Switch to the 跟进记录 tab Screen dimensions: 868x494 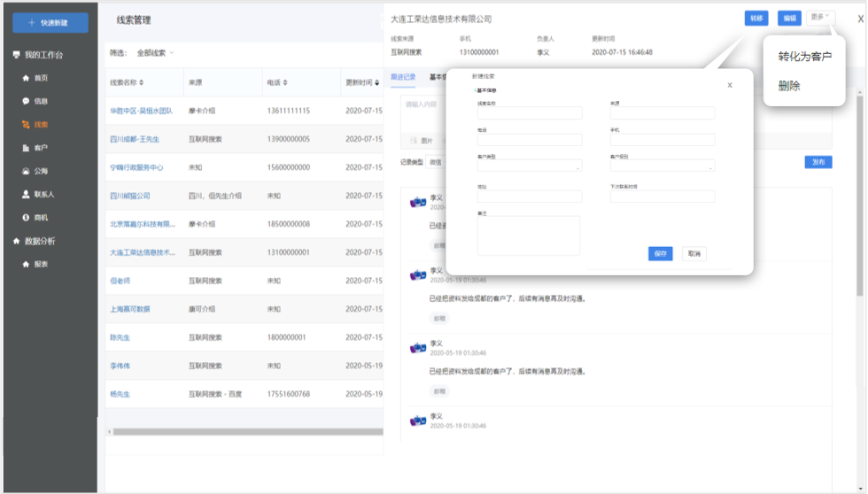[x=402, y=77]
